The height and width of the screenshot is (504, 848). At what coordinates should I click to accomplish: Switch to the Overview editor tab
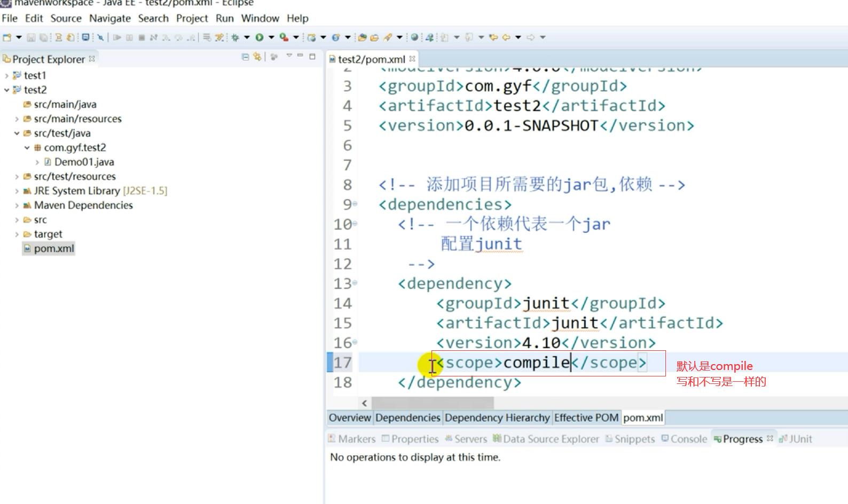click(x=350, y=418)
